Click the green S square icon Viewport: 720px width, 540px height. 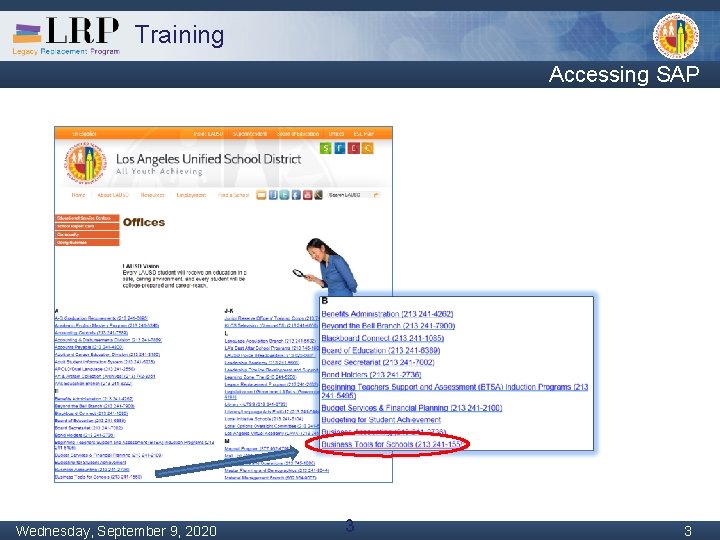[x=325, y=148]
